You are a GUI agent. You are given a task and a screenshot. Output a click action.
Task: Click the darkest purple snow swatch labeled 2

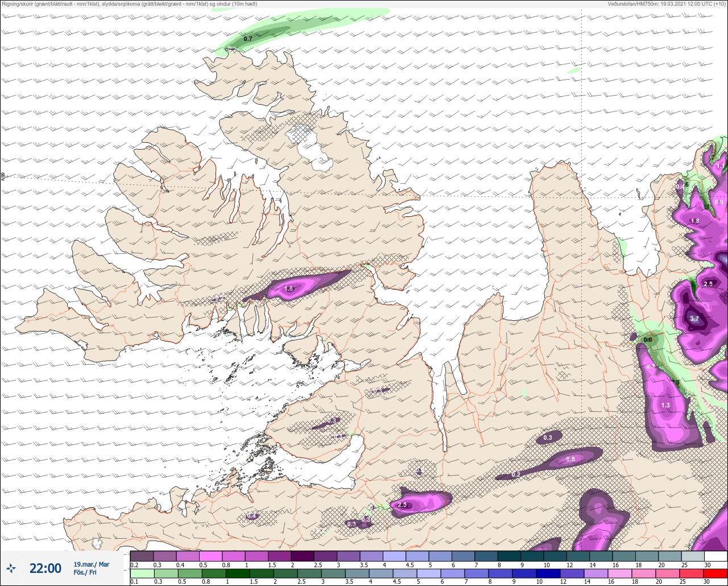[303, 556]
